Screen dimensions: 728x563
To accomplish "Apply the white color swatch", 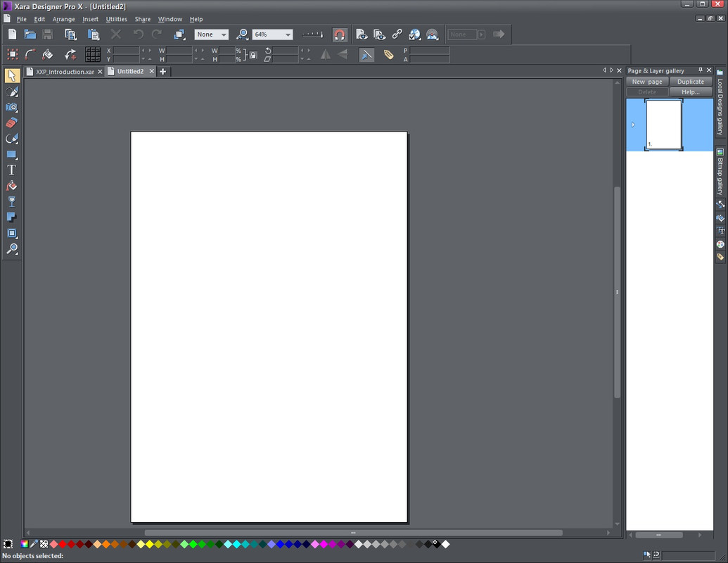I will [x=446, y=544].
